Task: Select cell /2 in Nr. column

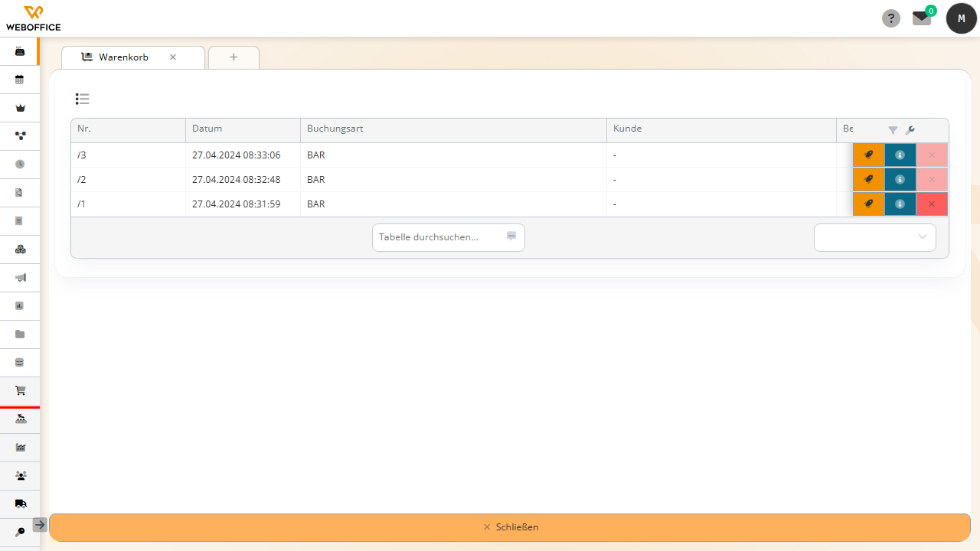Action: tap(128, 179)
